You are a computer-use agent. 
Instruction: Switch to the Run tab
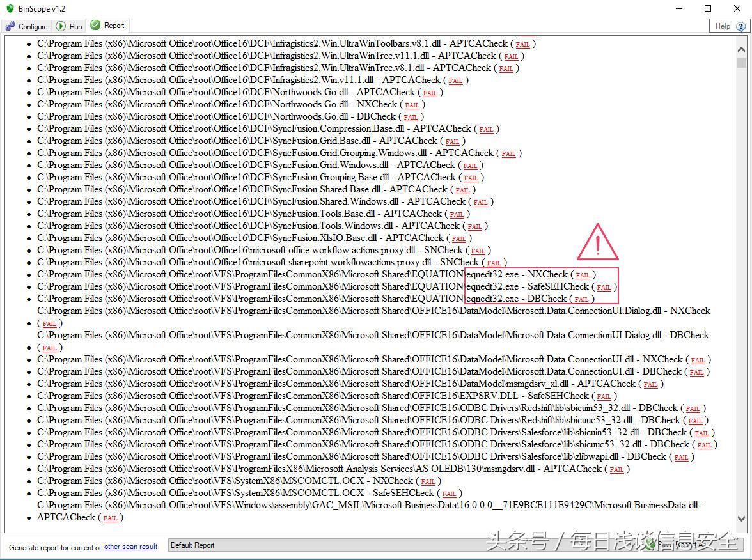coord(69,26)
